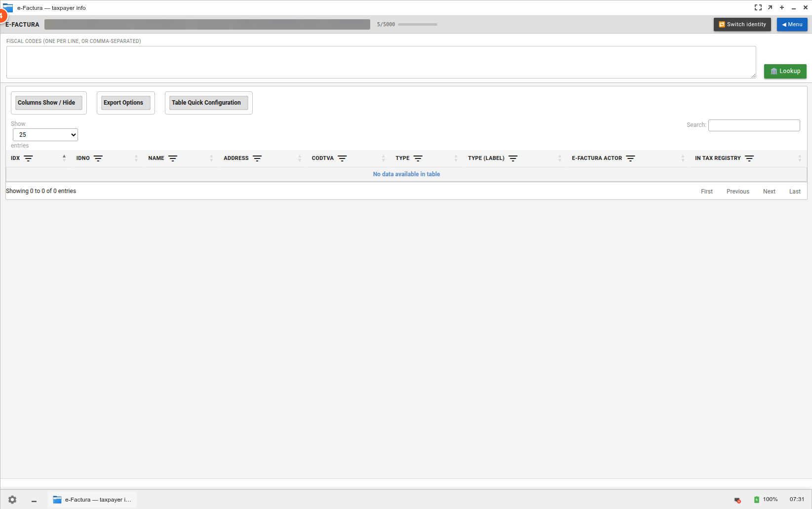The width and height of the screenshot is (812, 509).
Task: Click 'Showing 0 to 0 of 0 entries' text
Action: (41, 191)
